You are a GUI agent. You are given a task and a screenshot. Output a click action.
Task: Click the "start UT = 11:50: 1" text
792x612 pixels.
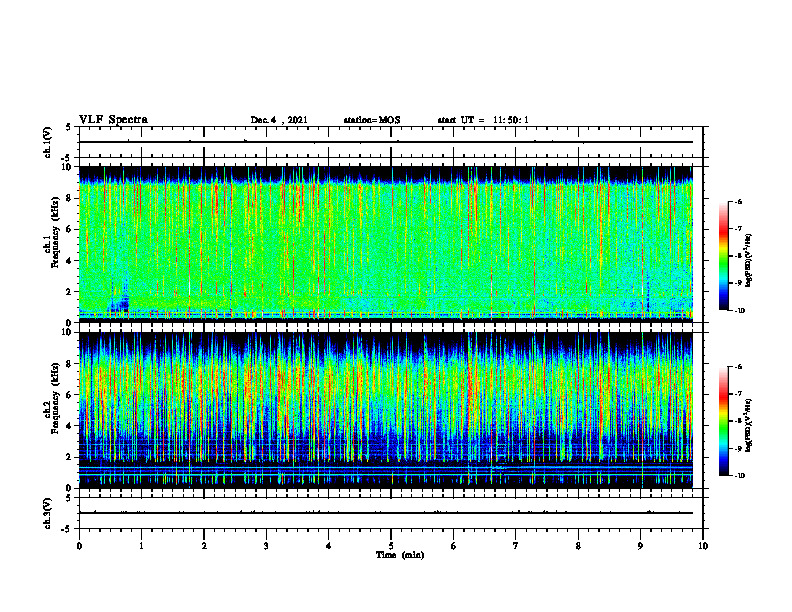482,120
